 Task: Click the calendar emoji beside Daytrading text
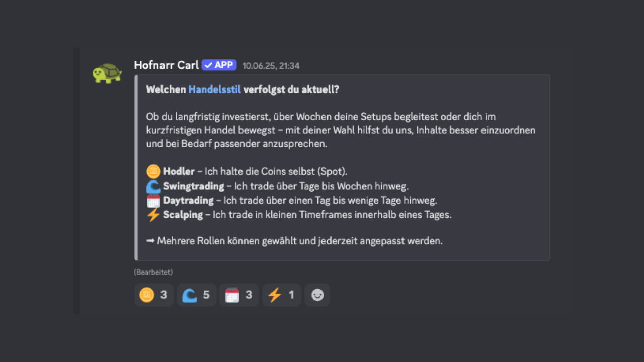(x=153, y=201)
